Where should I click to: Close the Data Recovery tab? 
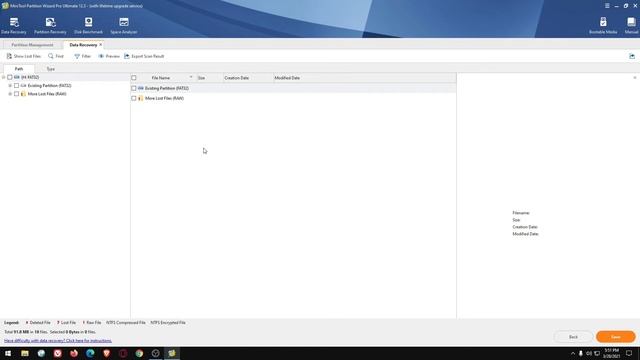[x=101, y=45]
